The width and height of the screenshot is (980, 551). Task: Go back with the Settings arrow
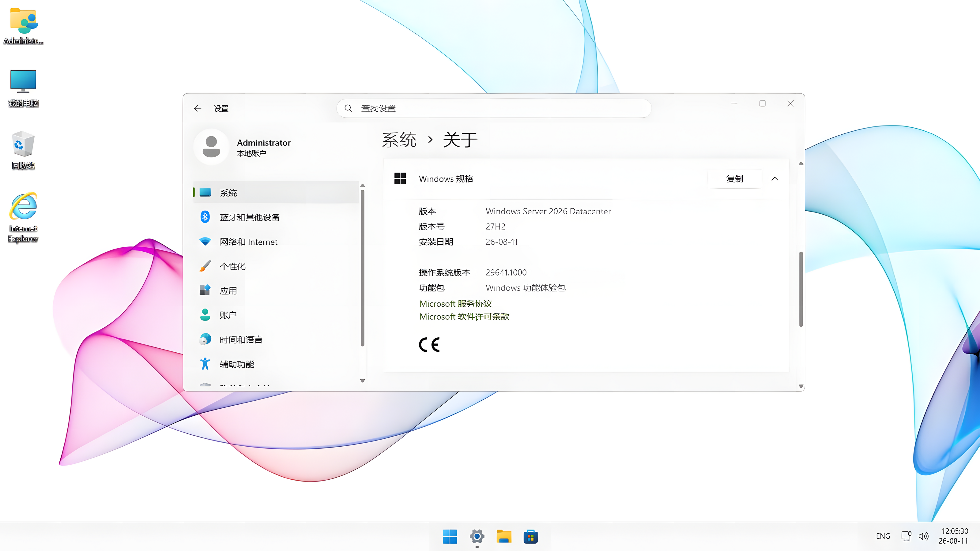[x=198, y=108]
